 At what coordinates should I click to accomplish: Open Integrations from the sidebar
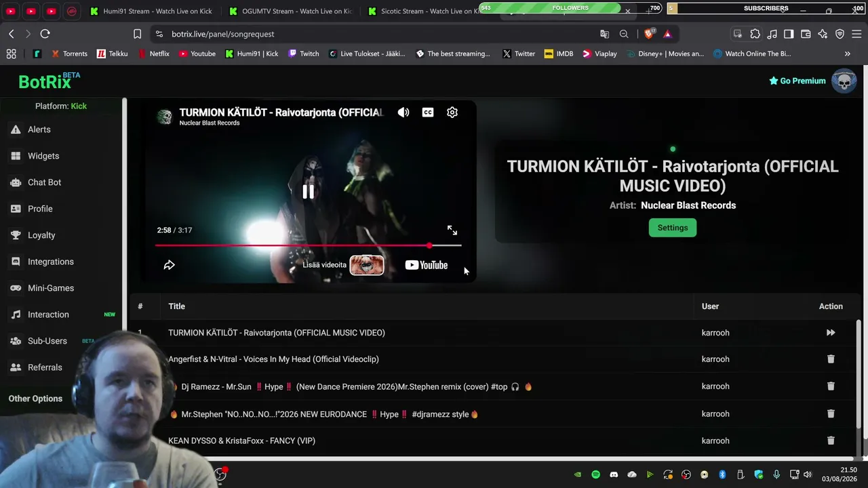[x=50, y=262]
